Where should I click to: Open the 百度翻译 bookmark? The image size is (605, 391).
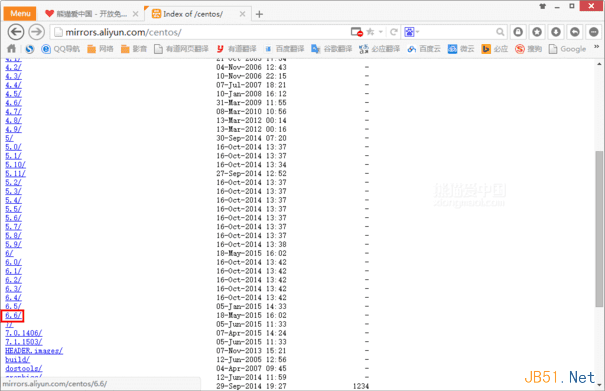point(284,49)
